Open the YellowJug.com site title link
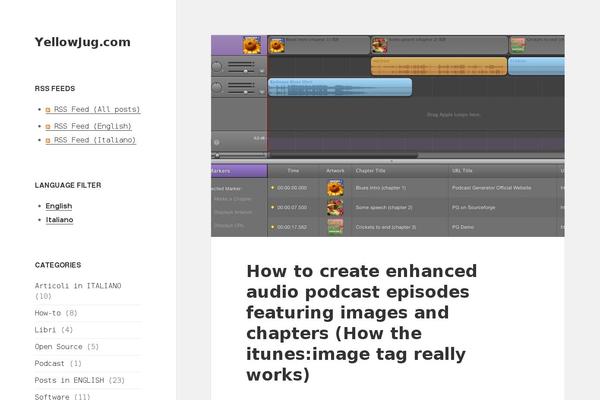Viewport: 600px width, 400px height. pyautogui.click(x=82, y=42)
